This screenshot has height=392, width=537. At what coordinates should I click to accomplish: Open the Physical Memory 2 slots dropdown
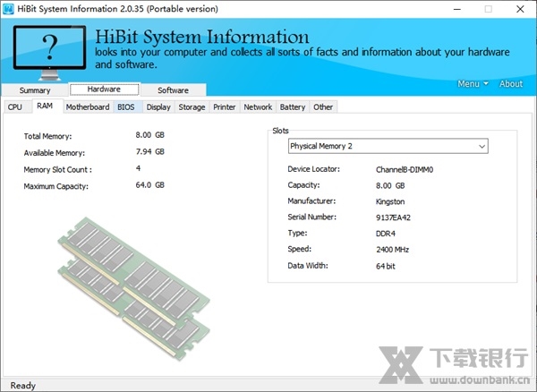(x=388, y=146)
